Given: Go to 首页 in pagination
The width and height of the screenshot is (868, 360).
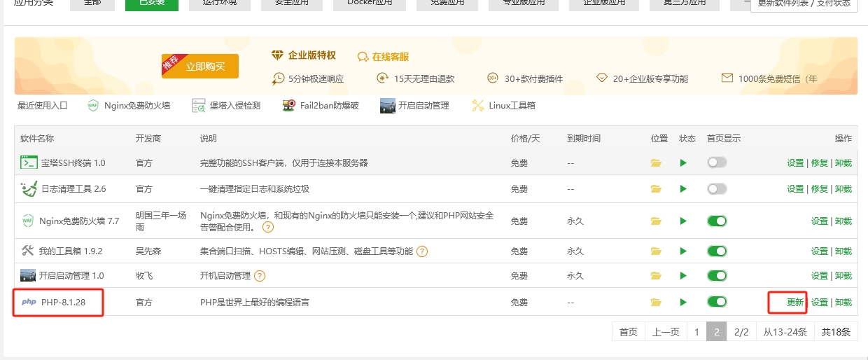Looking at the screenshot, I should [629, 332].
